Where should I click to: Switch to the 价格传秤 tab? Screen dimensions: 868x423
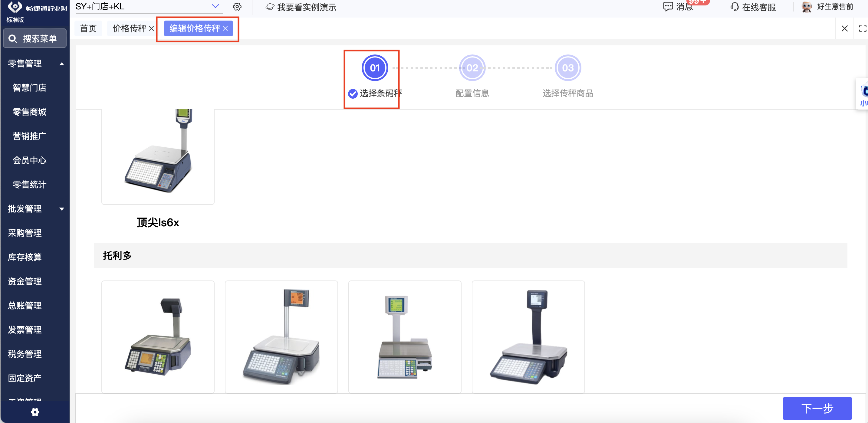(130, 29)
